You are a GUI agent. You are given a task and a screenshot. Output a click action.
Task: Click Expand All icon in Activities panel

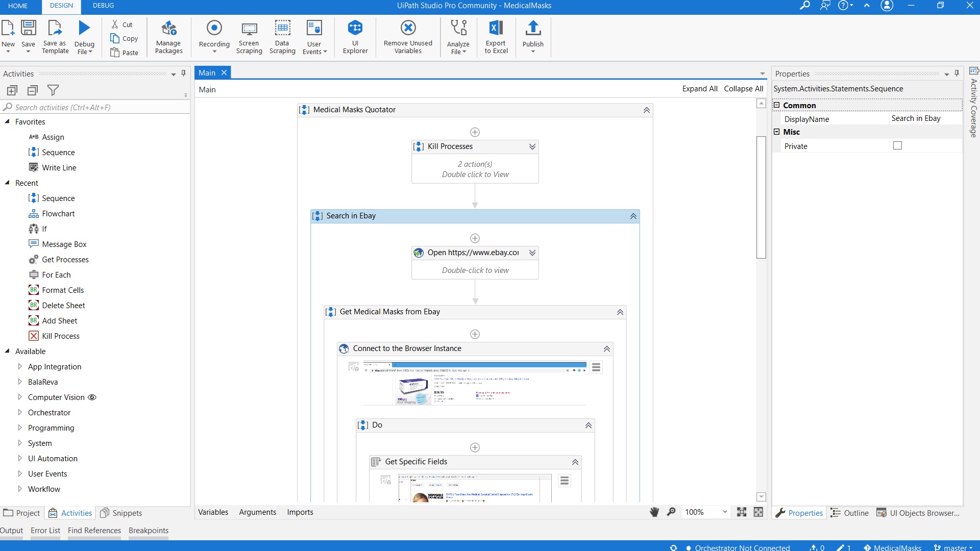coord(12,90)
